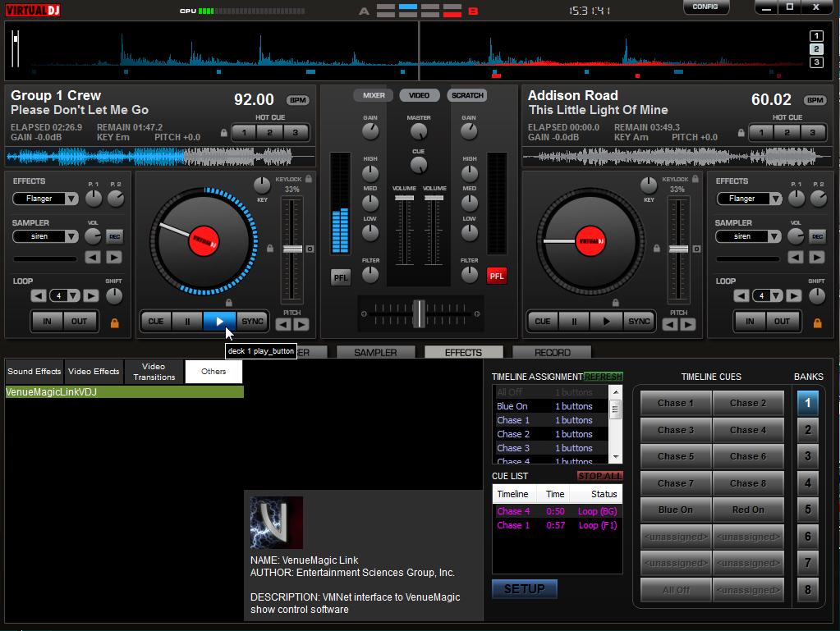Open Flanger effect dropdown on right deck
Image resolution: width=840 pixels, height=631 pixels.
[774, 199]
